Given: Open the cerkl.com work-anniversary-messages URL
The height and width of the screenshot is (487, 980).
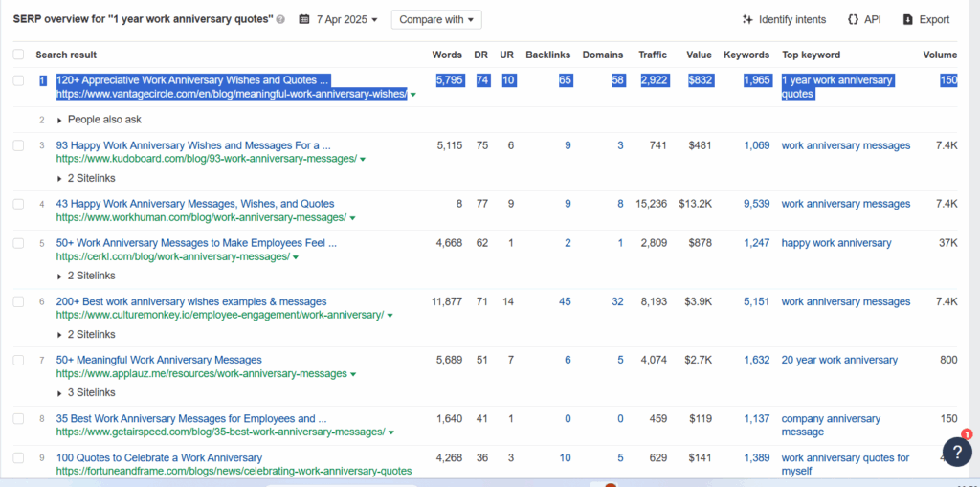Looking at the screenshot, I should click(173, 257).
